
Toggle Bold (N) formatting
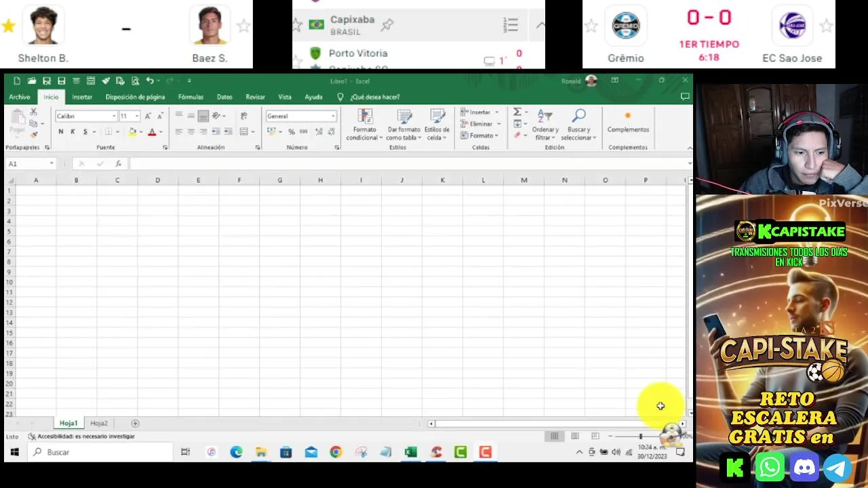[61, 131]
